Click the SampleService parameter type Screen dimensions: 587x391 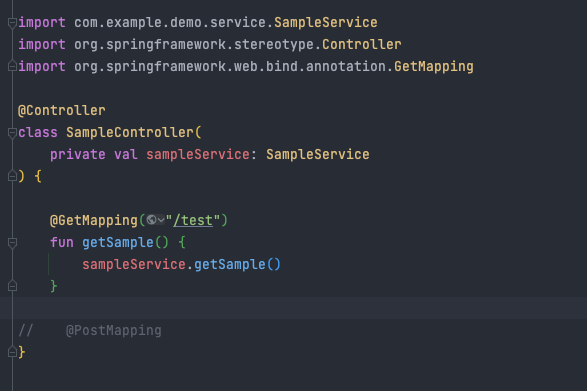pos(318,154)
